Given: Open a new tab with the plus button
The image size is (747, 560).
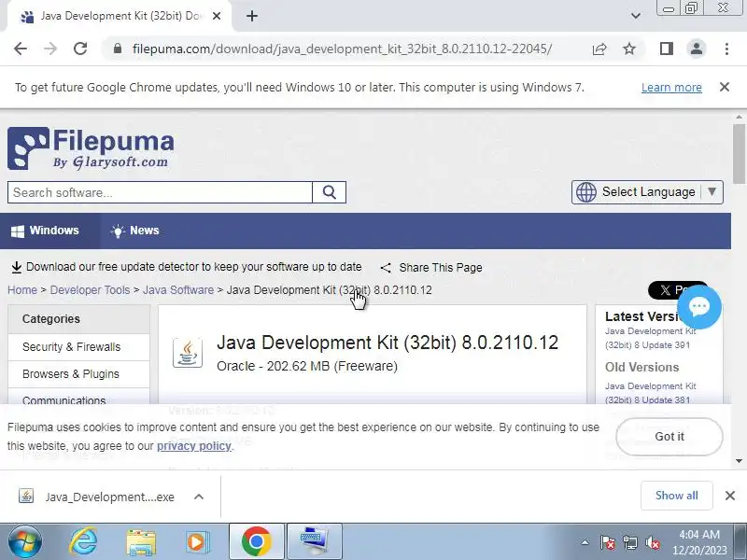Looking at the screenshot, I should pos(252,16).
